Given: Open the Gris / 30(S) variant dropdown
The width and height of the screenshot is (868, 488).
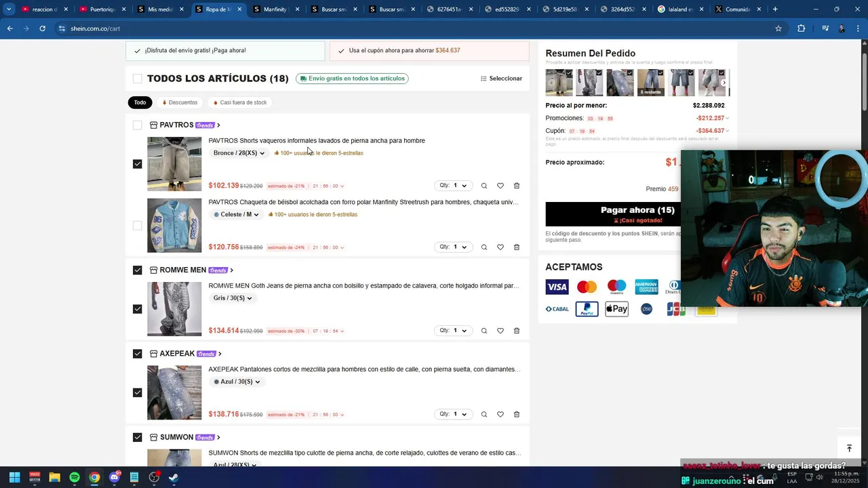Looking at the screenshot, I should pyautogui.click(x=233, y=298).
